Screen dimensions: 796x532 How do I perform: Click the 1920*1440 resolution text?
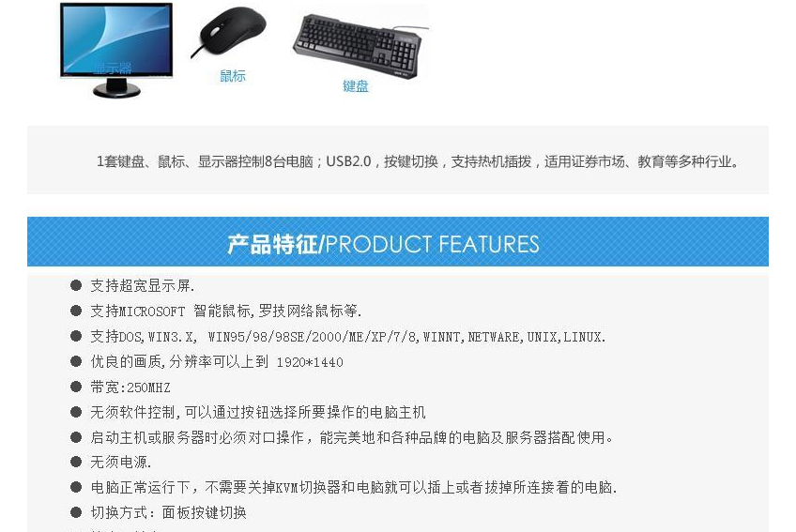[x=310, y=362]
